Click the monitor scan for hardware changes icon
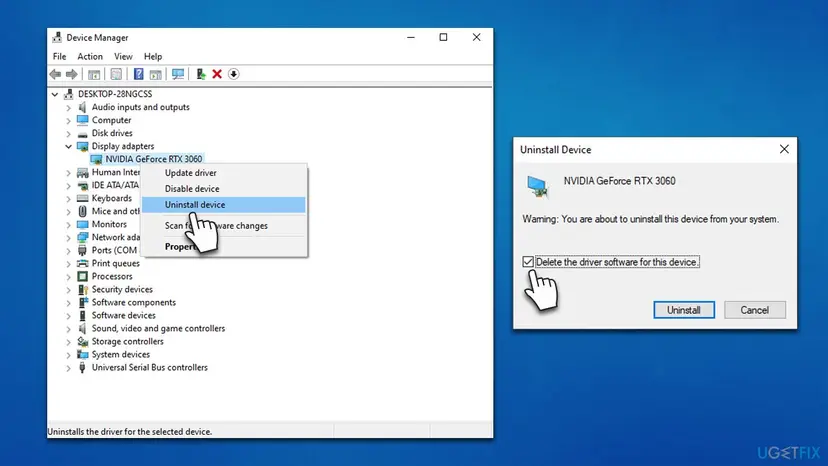 (178, 74)
